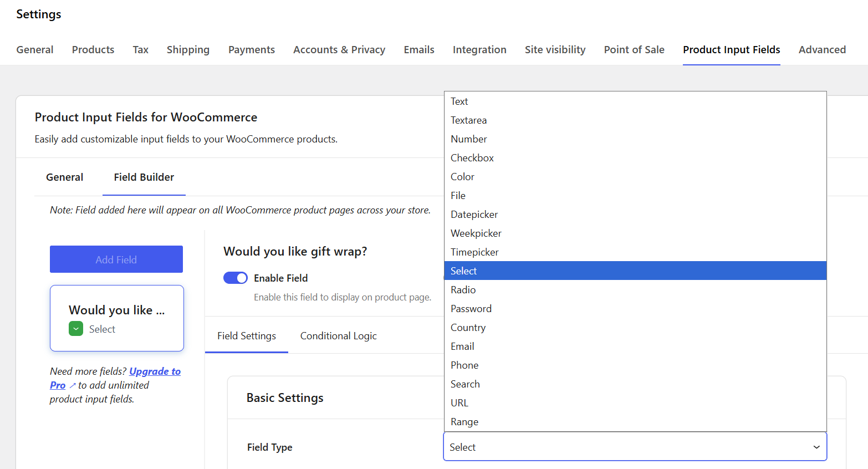Viewport: 868px width, 469px height.
Task: Go to the Payments tab
Action: [x=252, y=50]
